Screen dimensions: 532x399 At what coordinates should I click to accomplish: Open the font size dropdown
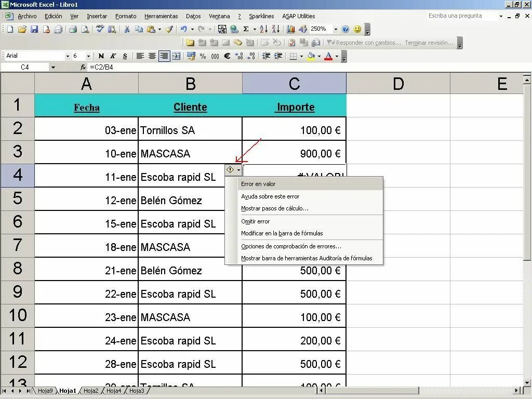point(88,56)
